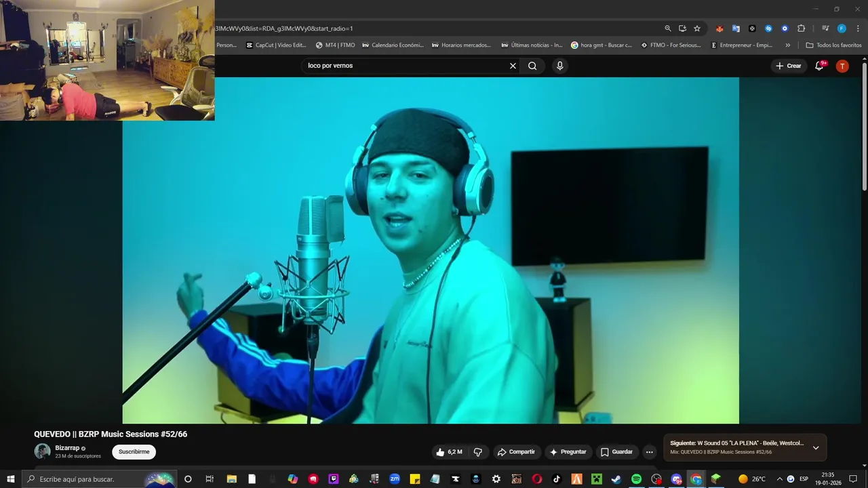Open the CapCut | Video Edit bookmark
868x488 pixels.
coord(276,45)
